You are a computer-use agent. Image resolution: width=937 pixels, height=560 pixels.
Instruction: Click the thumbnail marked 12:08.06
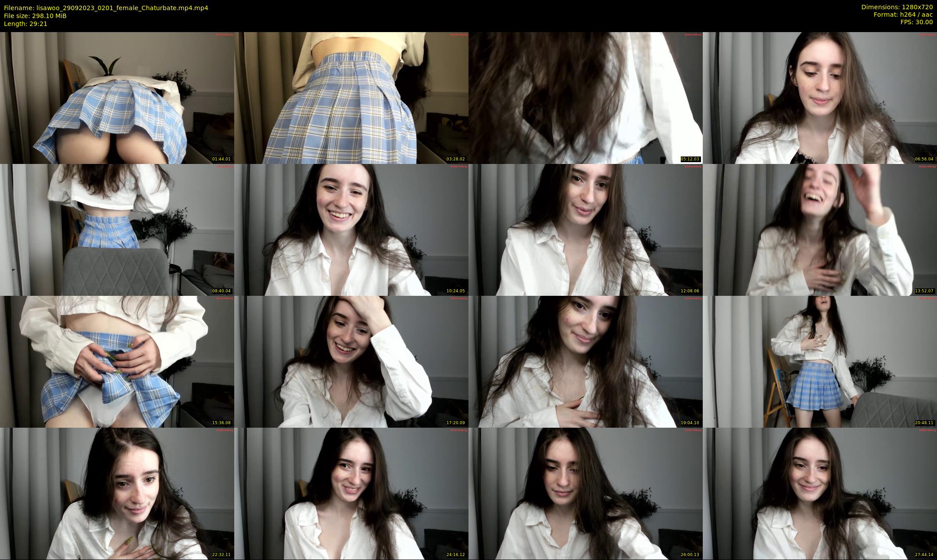[x=585, y=229]
